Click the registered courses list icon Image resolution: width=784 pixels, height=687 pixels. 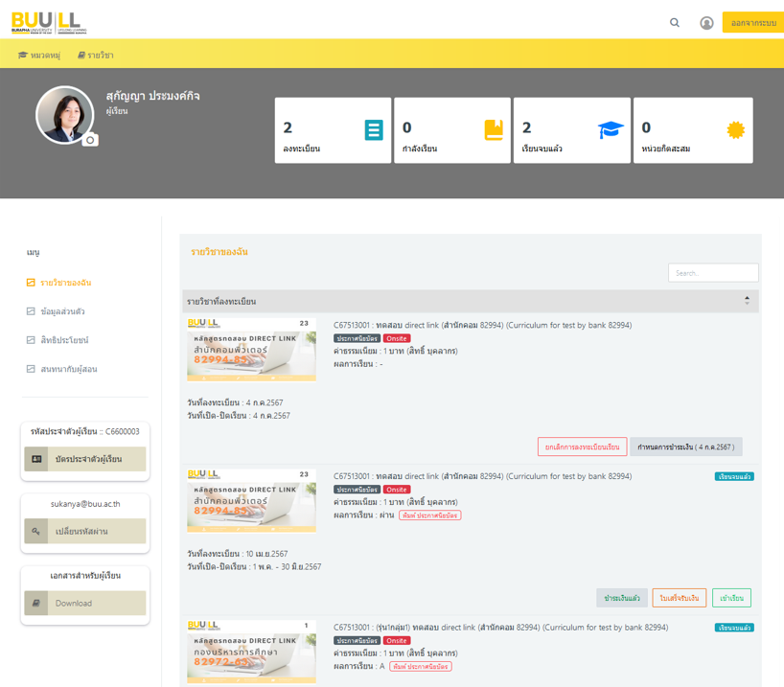(374, 130)
